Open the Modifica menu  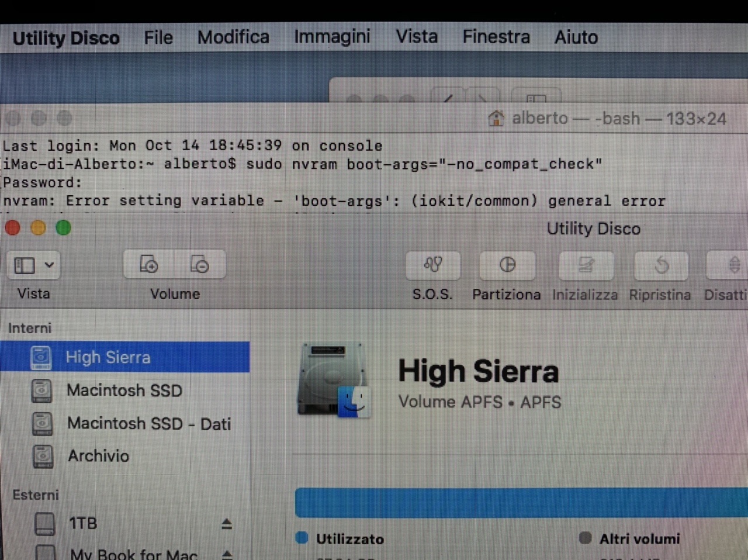tap(233, 37)
